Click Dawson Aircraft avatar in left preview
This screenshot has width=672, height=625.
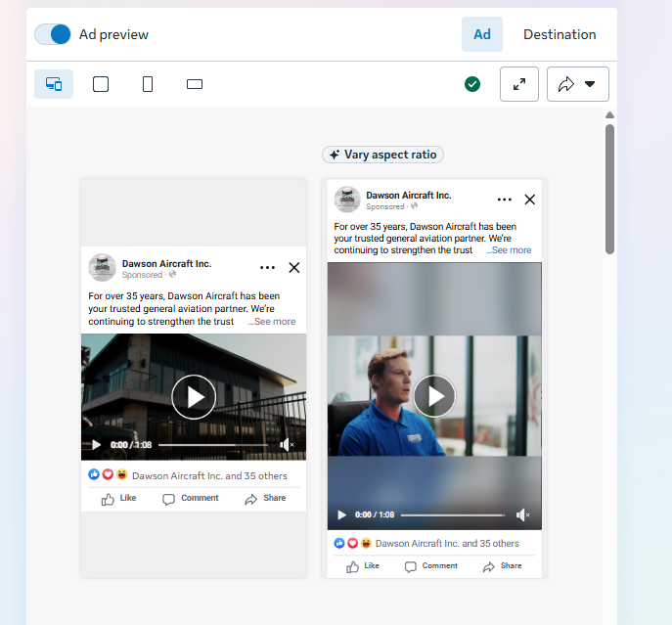tap(102, 267)
